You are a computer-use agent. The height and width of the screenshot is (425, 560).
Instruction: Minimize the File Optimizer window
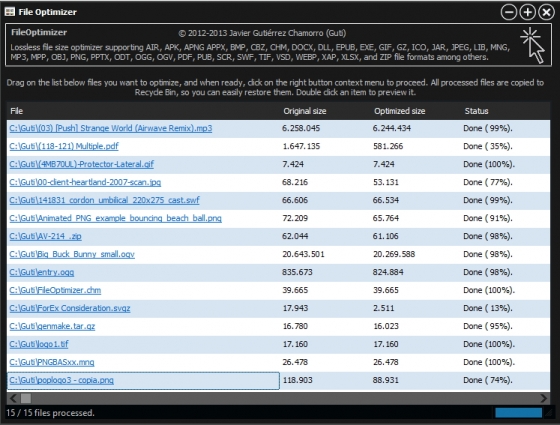tap(509, 12)
